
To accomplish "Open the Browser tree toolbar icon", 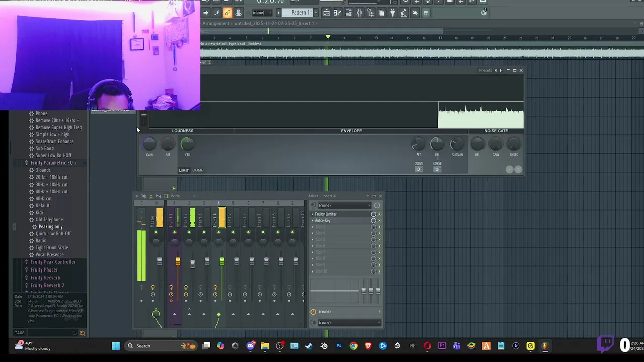I will pos(371,13).
